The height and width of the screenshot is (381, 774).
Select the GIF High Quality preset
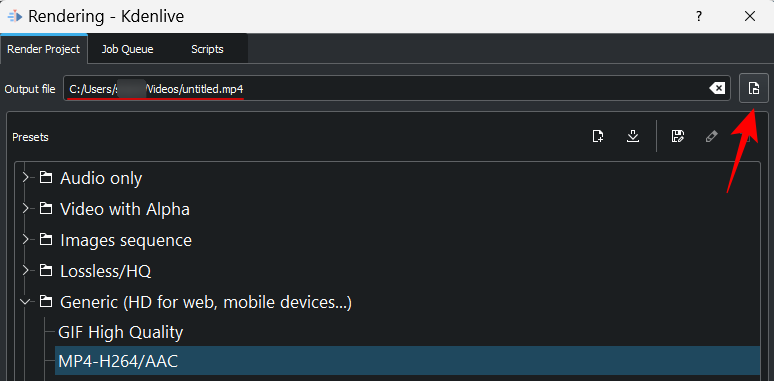coord(120,332)
